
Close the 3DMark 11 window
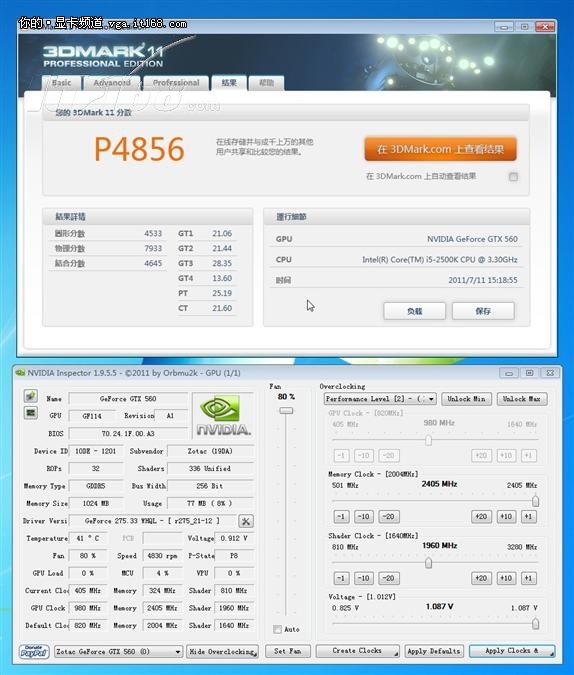pyautogui.click(x=545, y=27)
